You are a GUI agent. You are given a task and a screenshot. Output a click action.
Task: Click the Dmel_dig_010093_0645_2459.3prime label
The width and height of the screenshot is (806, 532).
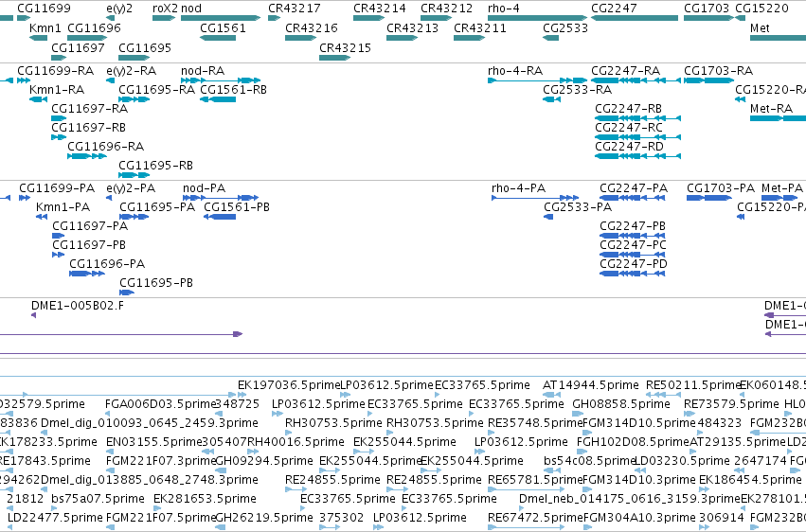click(149, 422)
